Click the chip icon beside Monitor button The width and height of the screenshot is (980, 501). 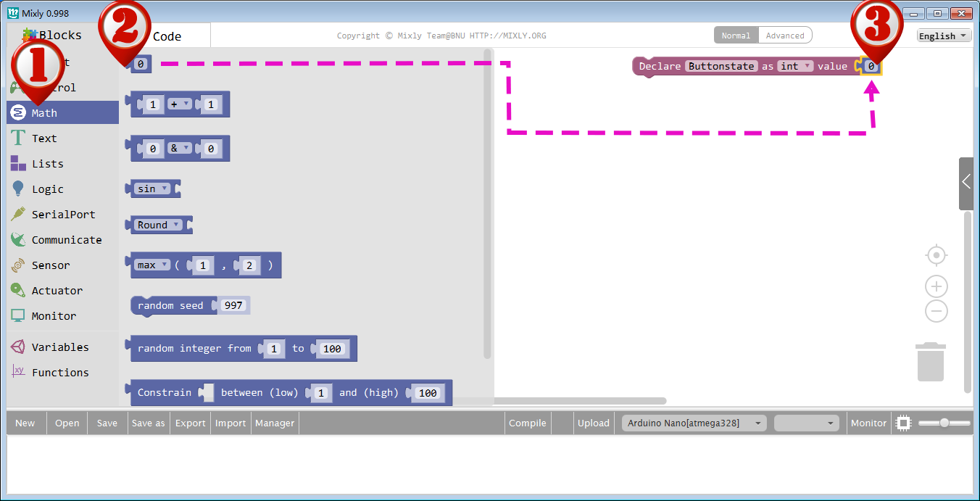pyautogui.click(x=903, y=423)
